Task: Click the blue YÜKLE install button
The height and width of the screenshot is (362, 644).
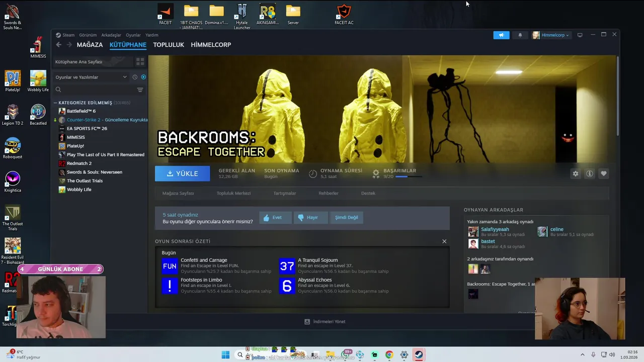Action: click(182, 173)
